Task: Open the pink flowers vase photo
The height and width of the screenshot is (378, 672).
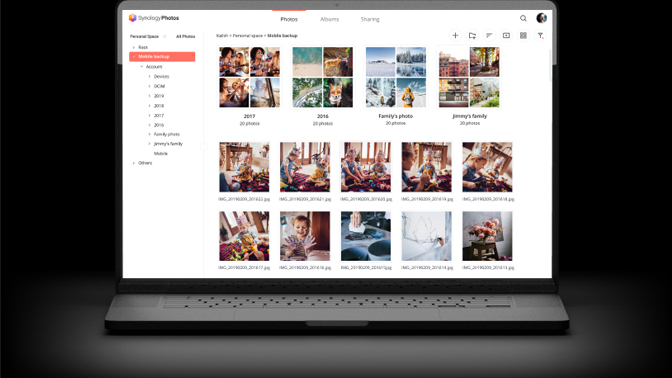Action: pyautogui.click(x=487, y=236)
